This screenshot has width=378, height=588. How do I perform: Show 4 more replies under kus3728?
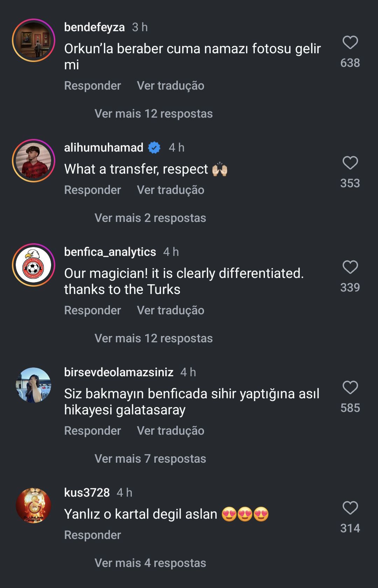[150, 563]
